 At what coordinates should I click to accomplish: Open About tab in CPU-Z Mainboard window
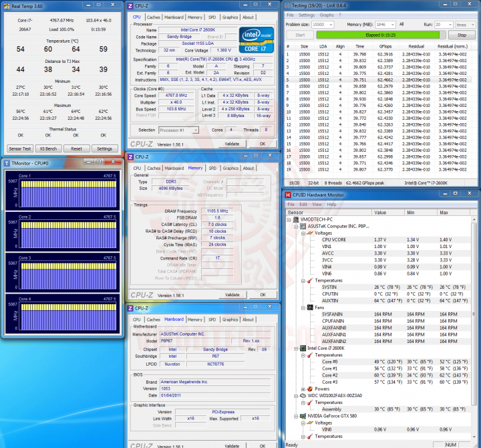248,320
